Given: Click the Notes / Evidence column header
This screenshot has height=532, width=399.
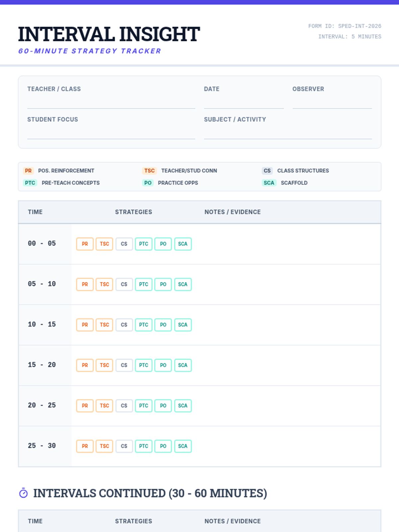Looking at the screenshot, I should tap(232, 212).
